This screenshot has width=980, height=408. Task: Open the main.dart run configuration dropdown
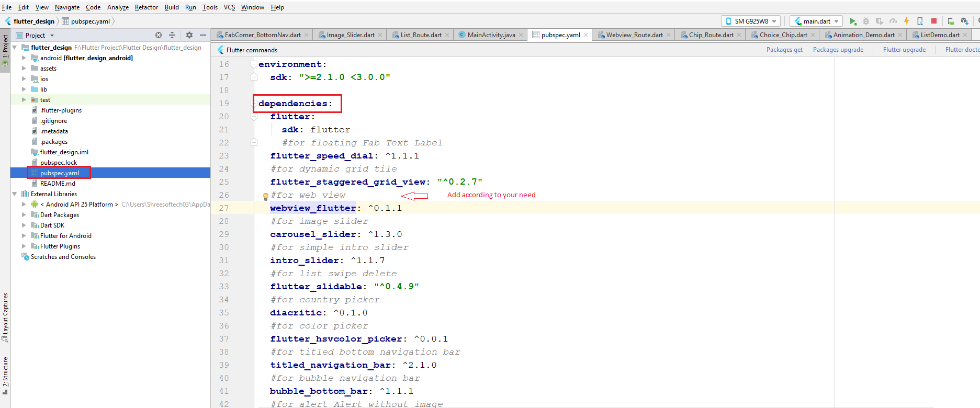click(816, 21)
